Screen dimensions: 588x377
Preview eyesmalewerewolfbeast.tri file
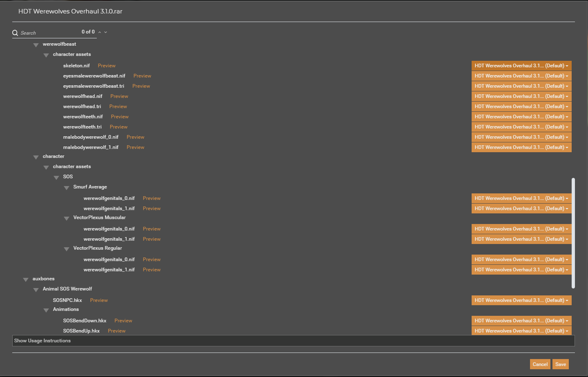141,86
